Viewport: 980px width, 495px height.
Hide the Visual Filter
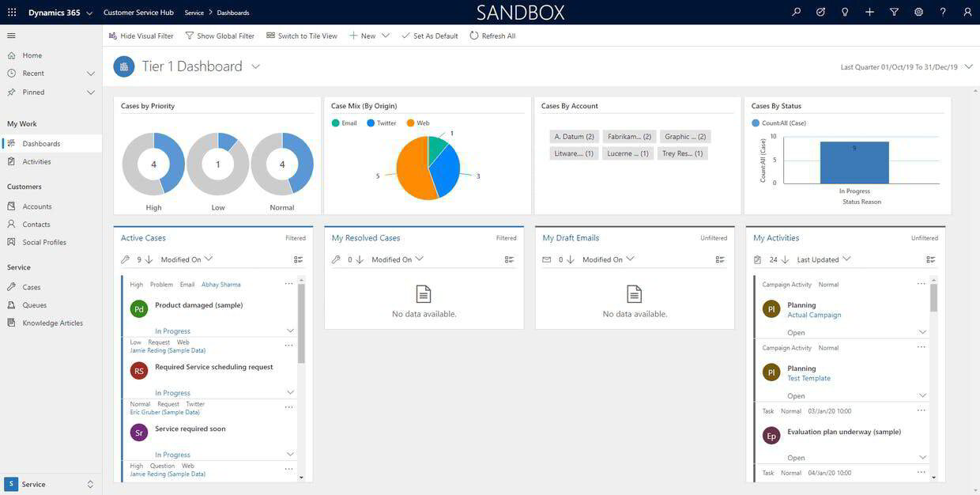(141, 35)
